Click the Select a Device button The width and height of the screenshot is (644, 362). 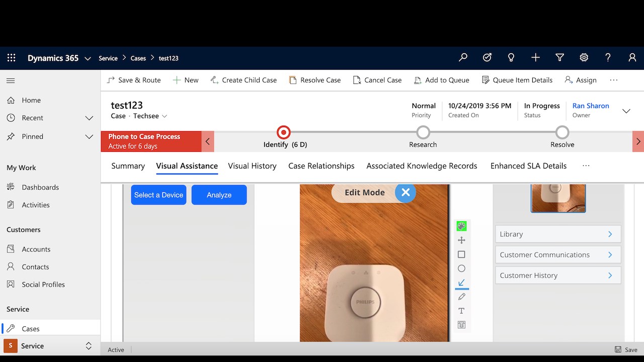pos(158,195)
